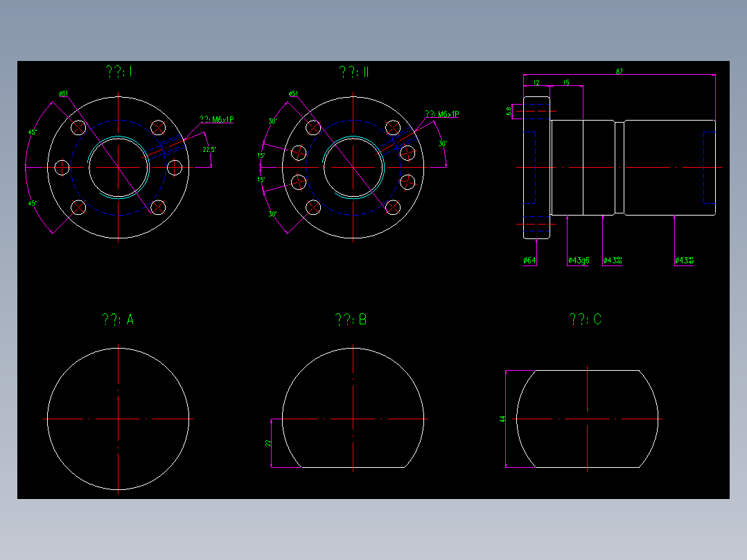Viewport: 747px width, 560px height.
Task: Click the view A title text
Action: point(118,320)
